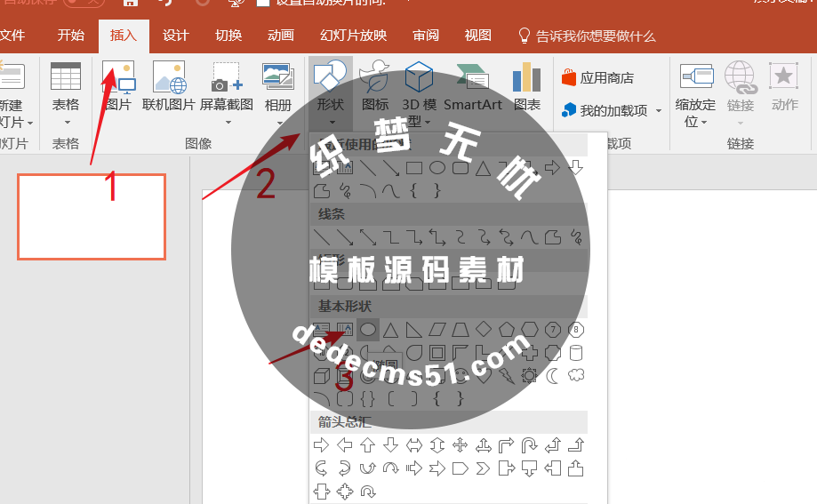Screen dimensions: 817x504
Task: Select the left-right double arrow shape
Action: [413, 445]
